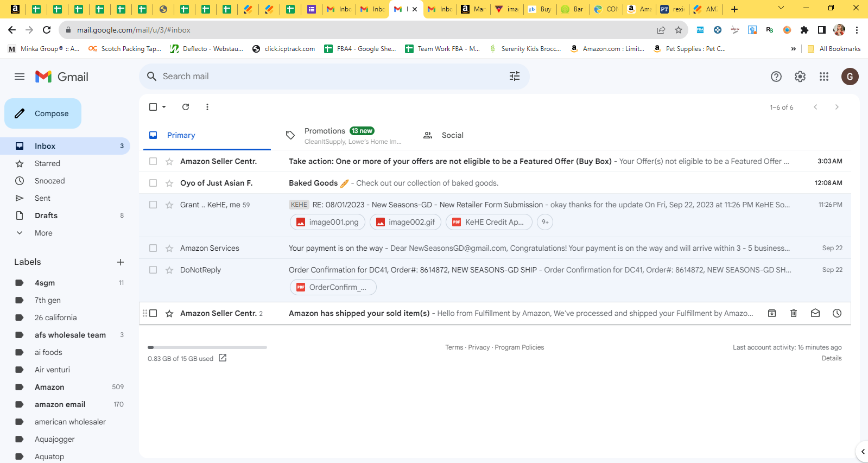
Task: Click the Gmail logo
Action: coord(62,77)
